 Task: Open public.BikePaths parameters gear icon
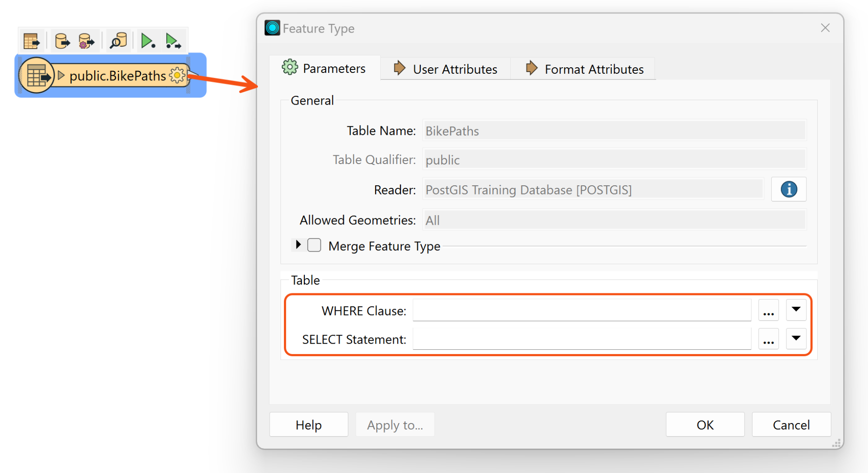coord(177,76)
